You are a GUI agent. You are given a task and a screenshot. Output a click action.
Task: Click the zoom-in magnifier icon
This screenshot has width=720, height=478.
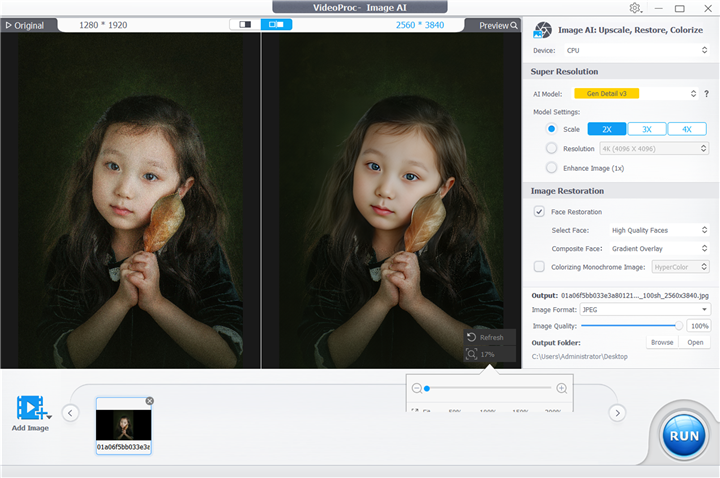pyautogui.click(x=562, y=388)
